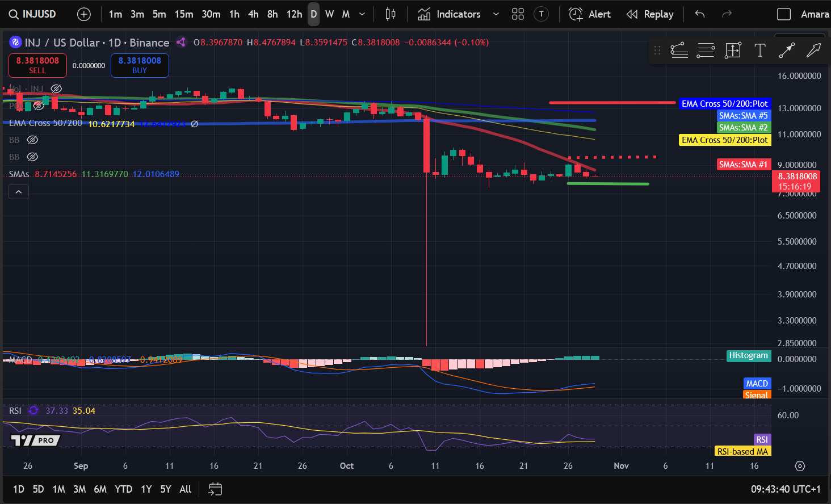Hide the Vol · INJ indicator
The width and height of the screenshot is (831, 504).
click(x=56, y=89)
